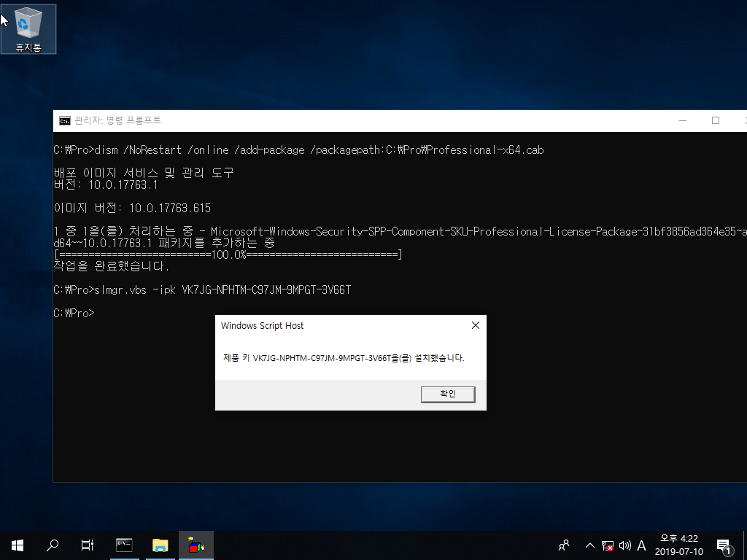Minimize the 명령 프롬프트 window
The height and width of the screenshot is (560, 747).
coord(682,120)
